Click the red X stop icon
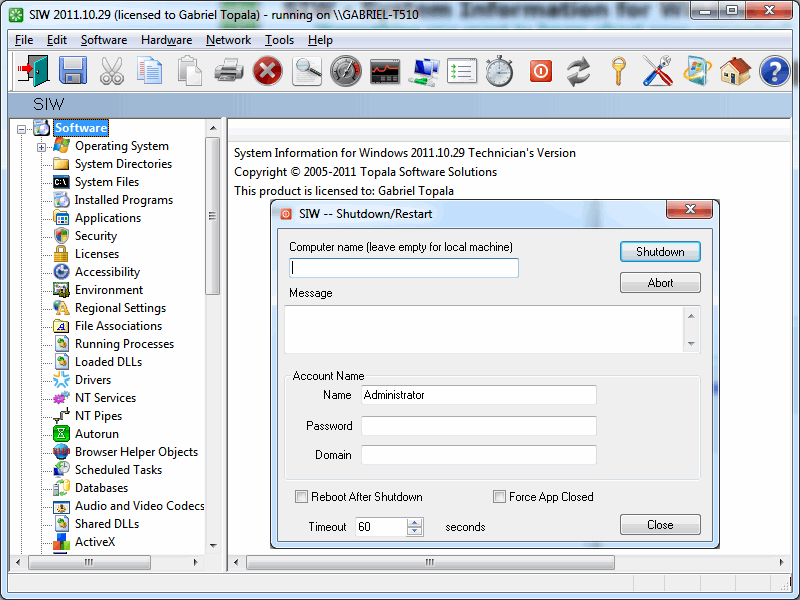The height and width of the screenshot is (600, 800). 267,71
